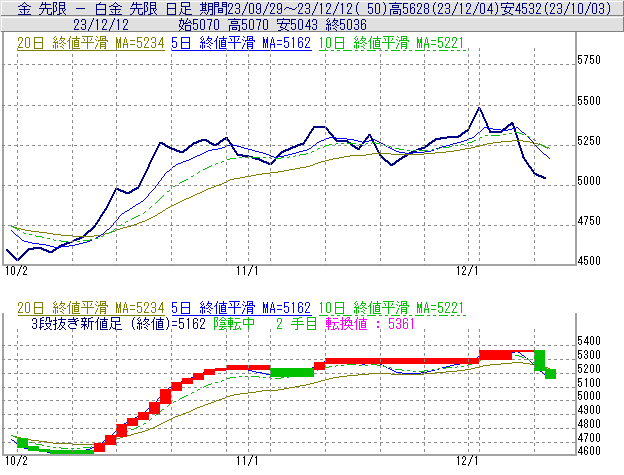Screen dimensions: 624x475
Task: Click the high value 高5628(23/12/04)
Action: click(444, 8)
